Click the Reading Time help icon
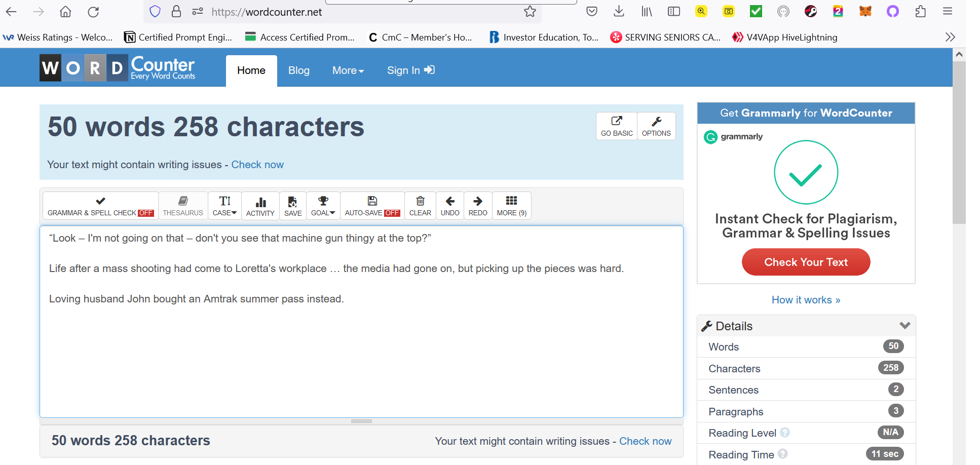 click(782, 454)
